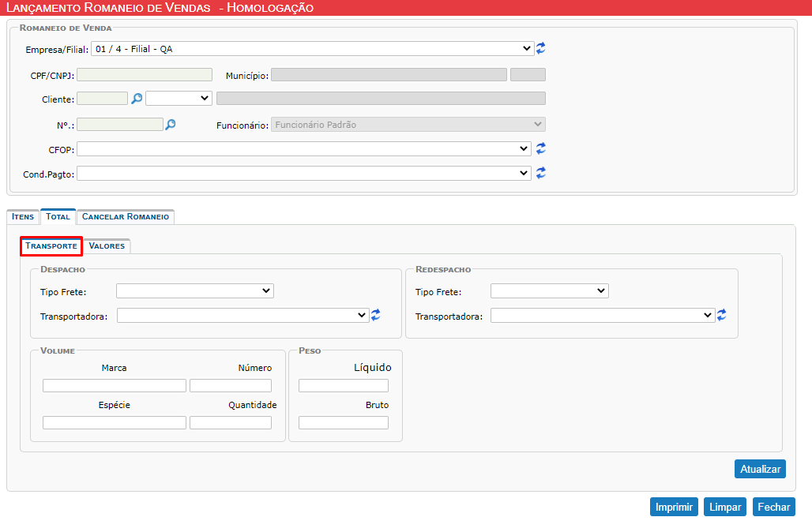Click the Número volume field
The width and height of the screenshot is (812, 532).
click(x=231, y=385)
